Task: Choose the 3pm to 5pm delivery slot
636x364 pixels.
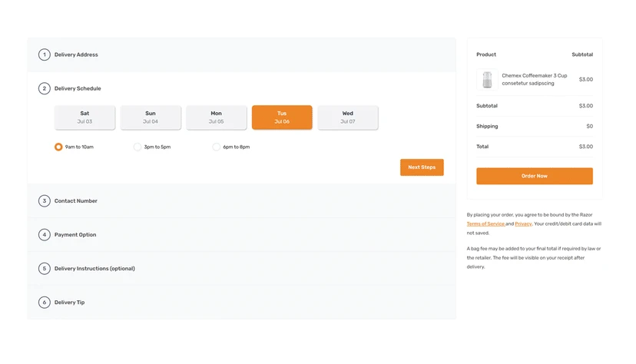Action: coord(137,147)
